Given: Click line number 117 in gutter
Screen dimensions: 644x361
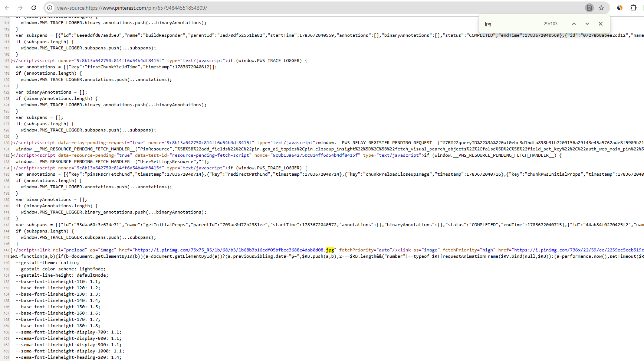Looking at the screenshot, I should [6, 61].
